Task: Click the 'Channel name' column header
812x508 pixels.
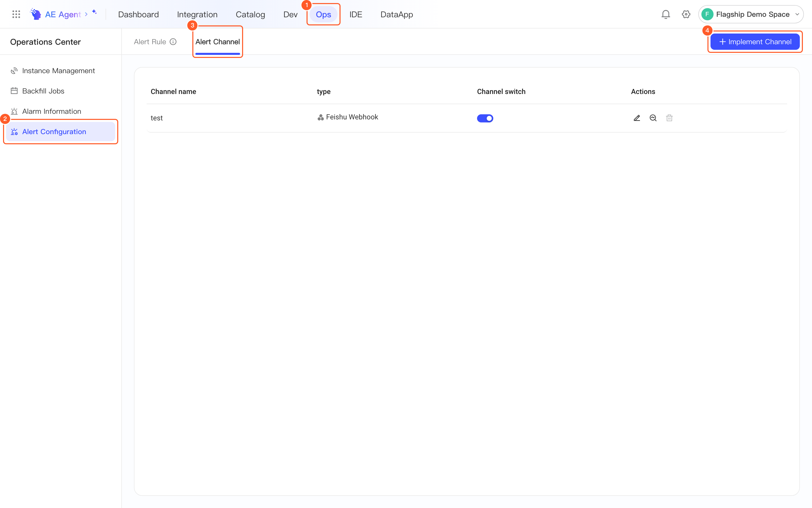Action: click(x=173, y=91)
